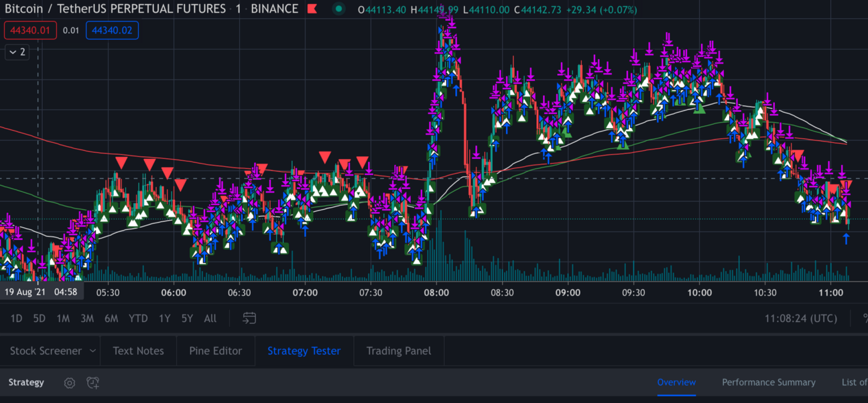Expand the collapsed indicators legend showing 2
Image resolution: width=868 pixels, height=403 pixels.
(x=17, y=52)
